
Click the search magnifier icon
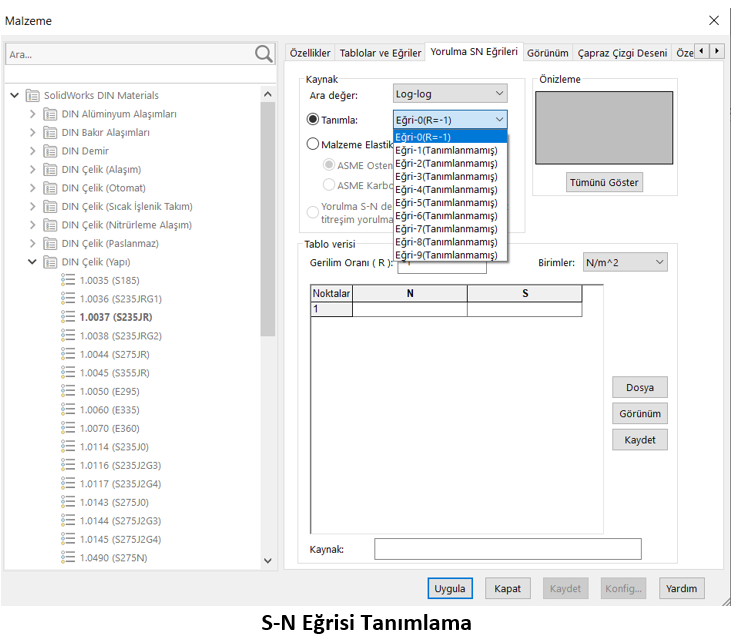pos(264,54)
